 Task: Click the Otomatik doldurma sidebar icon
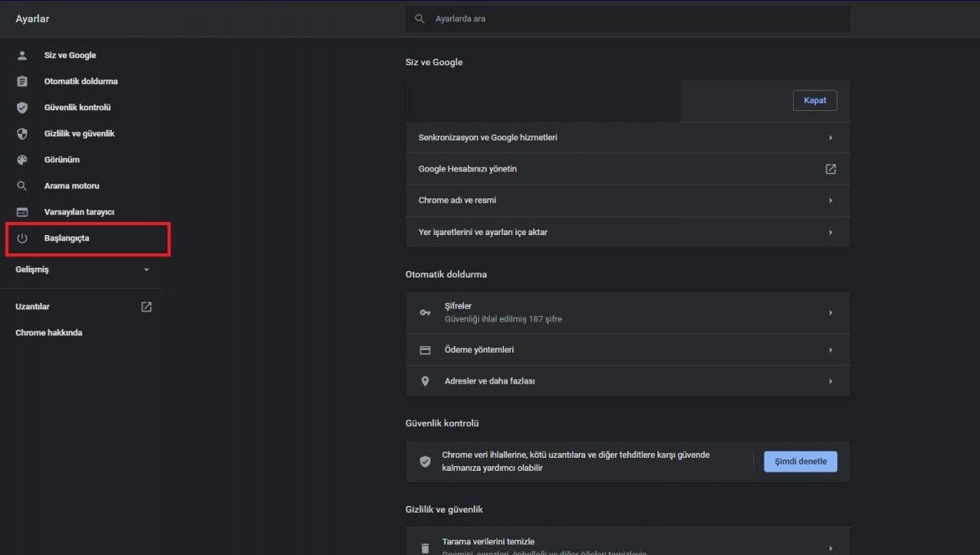(x=21, y=81)
